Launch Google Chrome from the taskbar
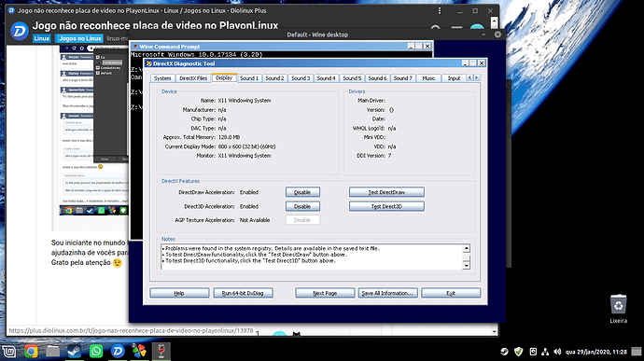The image size is (644, 361). [x=31, y=351]
